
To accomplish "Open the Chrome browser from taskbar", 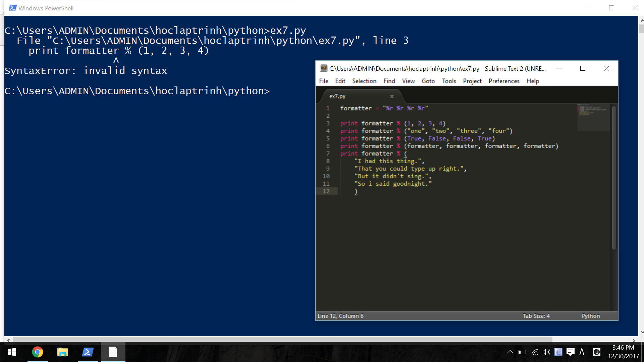I will coord(38,352).
